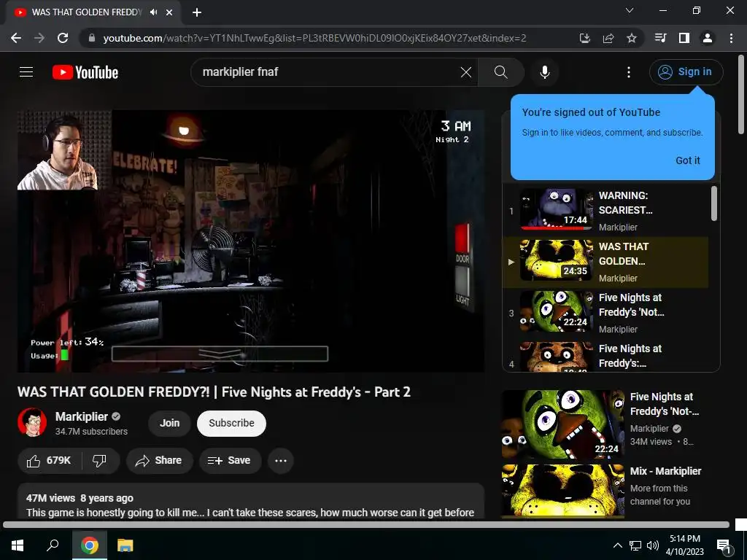Play playlist video WARNING: SCARIEST
Image resolution: width=747 pixels, height=560 pixels.
pyautogui.click(x=605, y=211)
